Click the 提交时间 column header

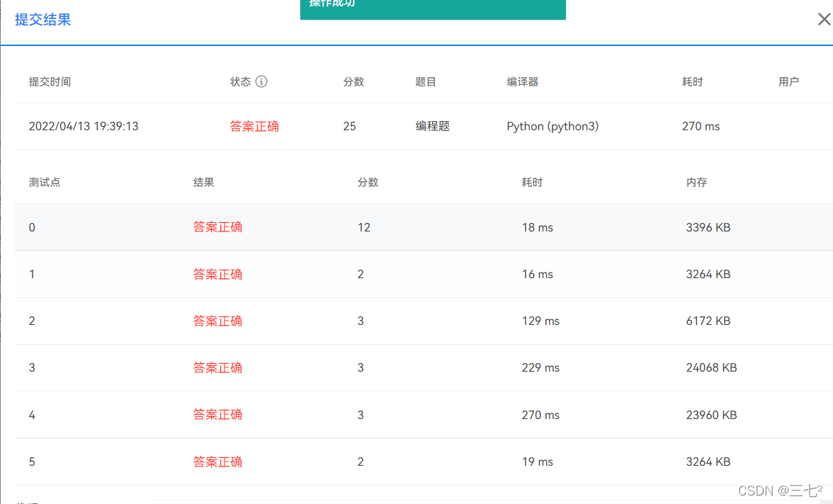(50, 81)
